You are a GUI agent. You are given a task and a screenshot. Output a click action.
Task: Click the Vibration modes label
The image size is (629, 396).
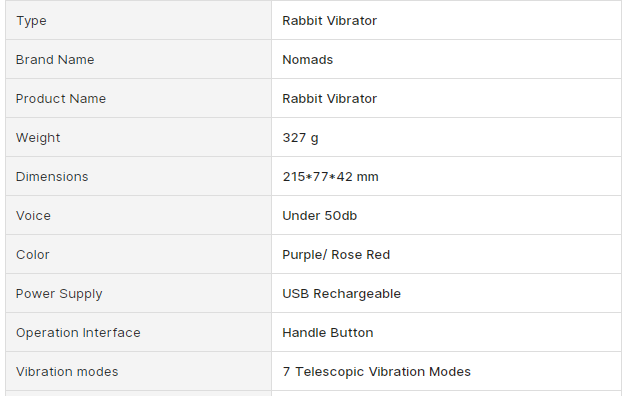click(67, 372)
